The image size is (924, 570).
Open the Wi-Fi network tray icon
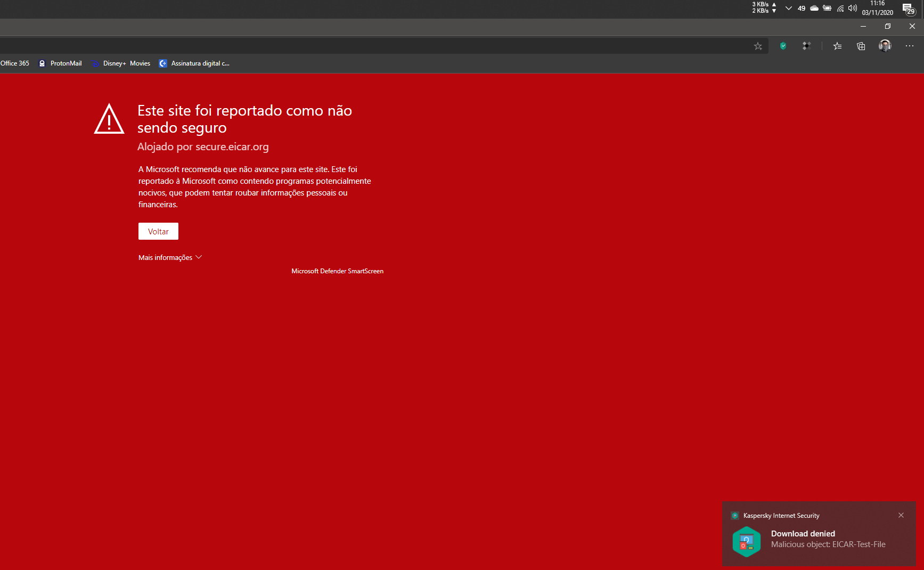(840, 8)
